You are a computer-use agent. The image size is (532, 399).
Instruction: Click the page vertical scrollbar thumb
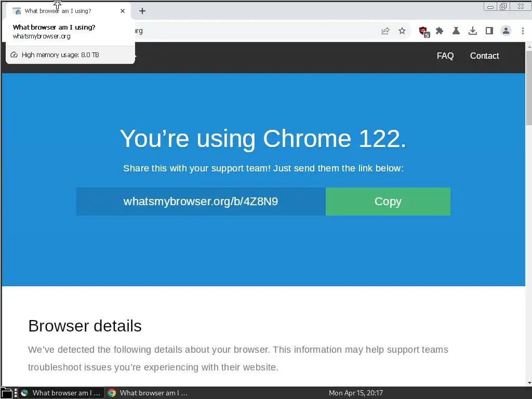(528, 87)
